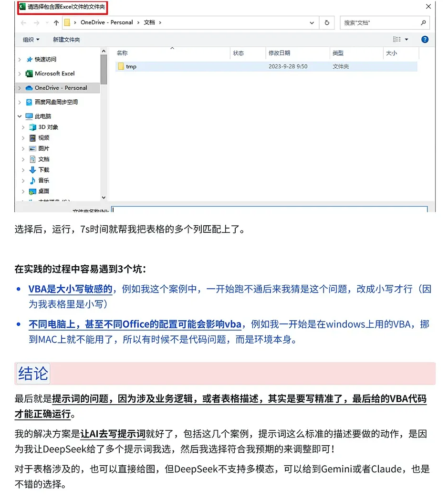Click the folder icon in address bar

tap(67, 22)
